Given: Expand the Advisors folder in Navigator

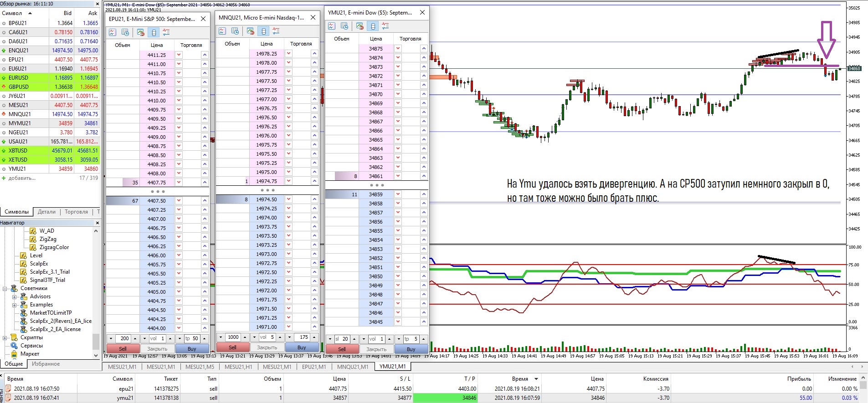Looking at the screenshot, I should (14, 296).
